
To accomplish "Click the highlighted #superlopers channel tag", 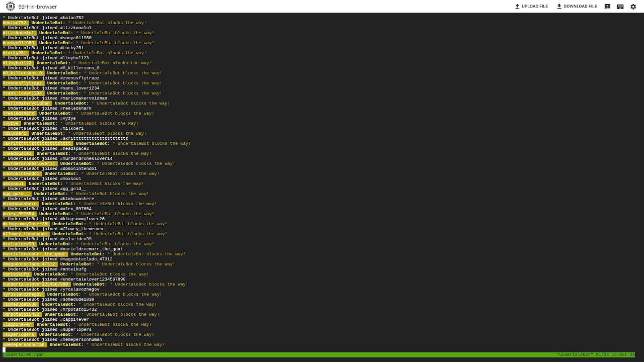I will tap(19, 334).
